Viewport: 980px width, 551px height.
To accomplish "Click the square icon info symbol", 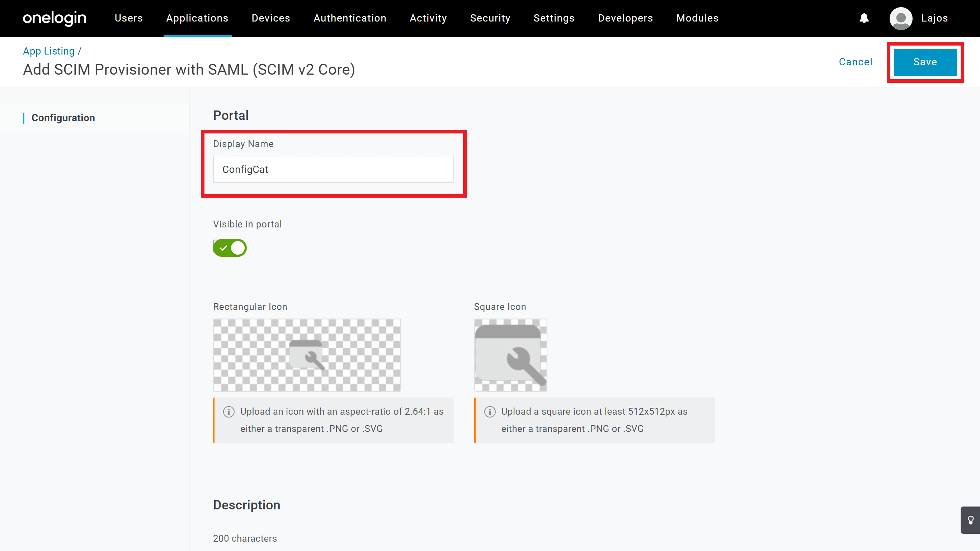I will click(490, 412).
